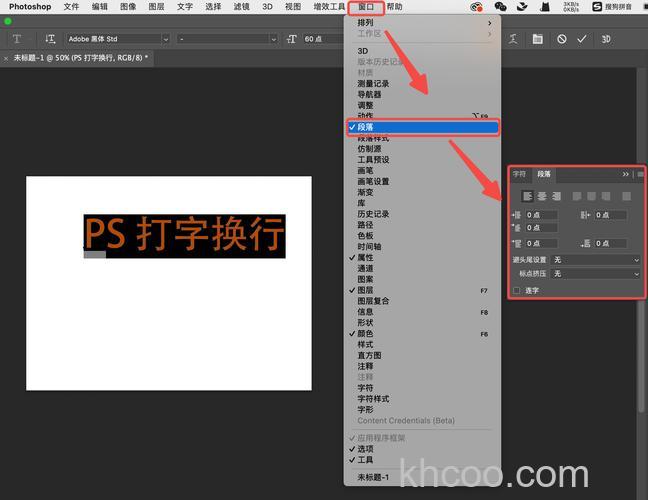Toggle the Character and Paragraph panels icon

click(537, 39)
